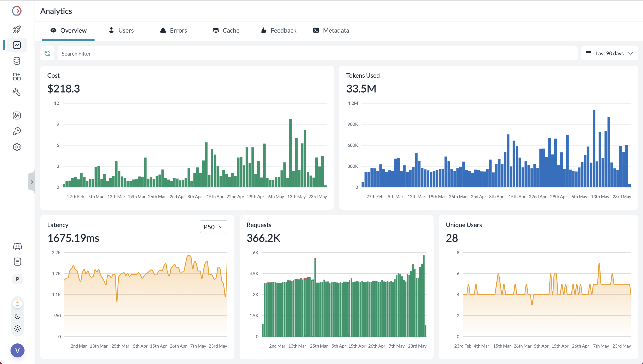Click the P workspace button
Screen dimensions: 643x364
click(17, 279)
